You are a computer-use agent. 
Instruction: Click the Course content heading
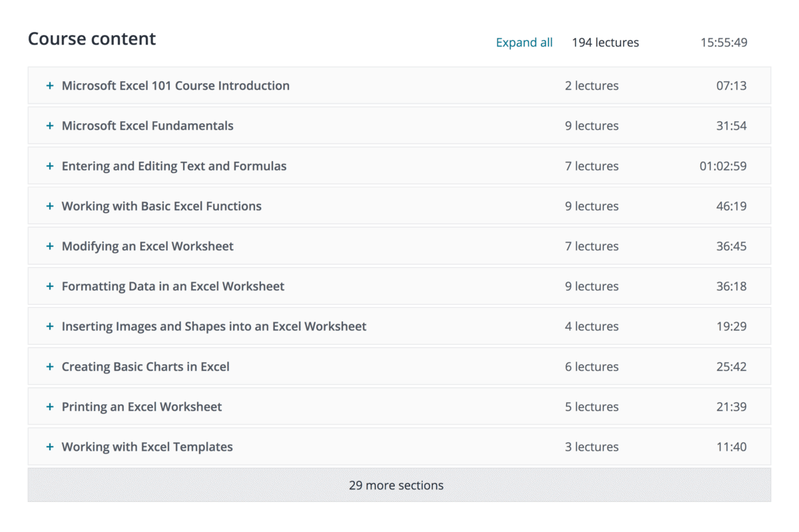tap(92, 39)
